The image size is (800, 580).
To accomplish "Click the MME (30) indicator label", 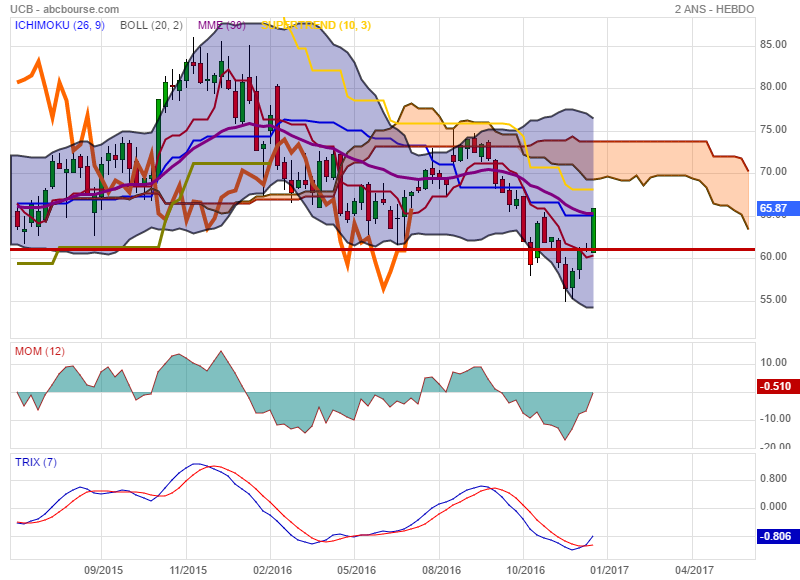I will pyautogui.click(x=221, y=25).
